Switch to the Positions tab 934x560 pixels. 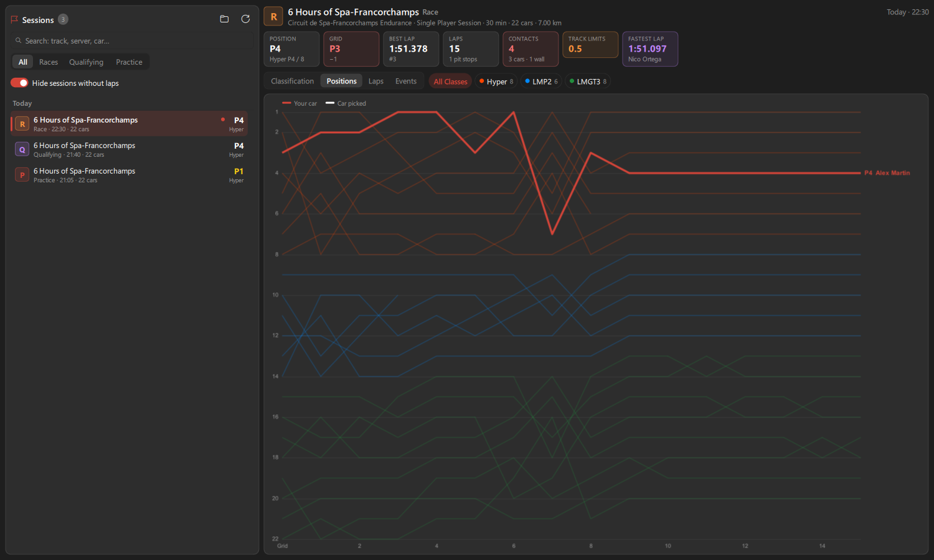[341, 81]
